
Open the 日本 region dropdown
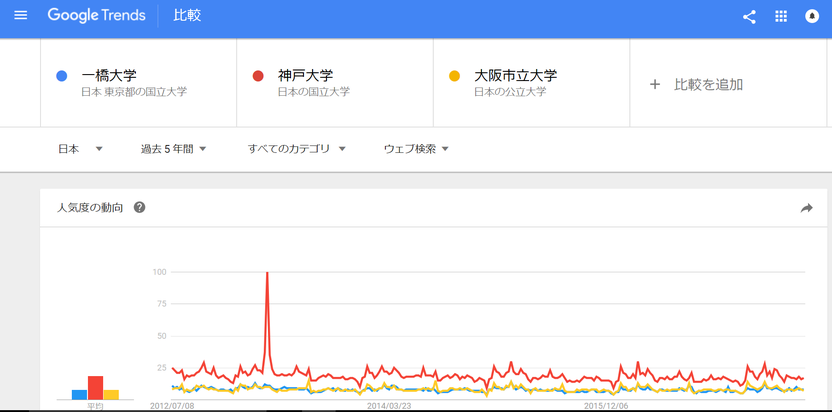click(x=80, y=149)
